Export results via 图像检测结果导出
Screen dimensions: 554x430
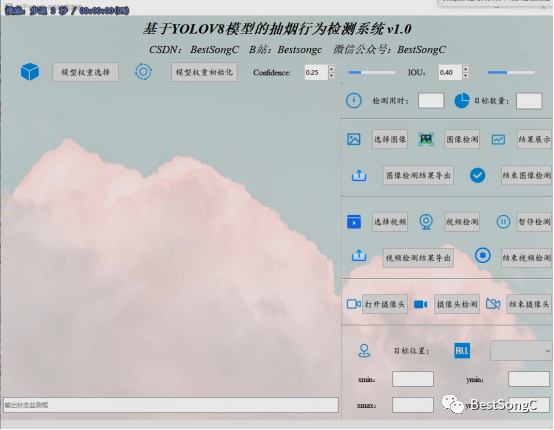click(418, 175)
